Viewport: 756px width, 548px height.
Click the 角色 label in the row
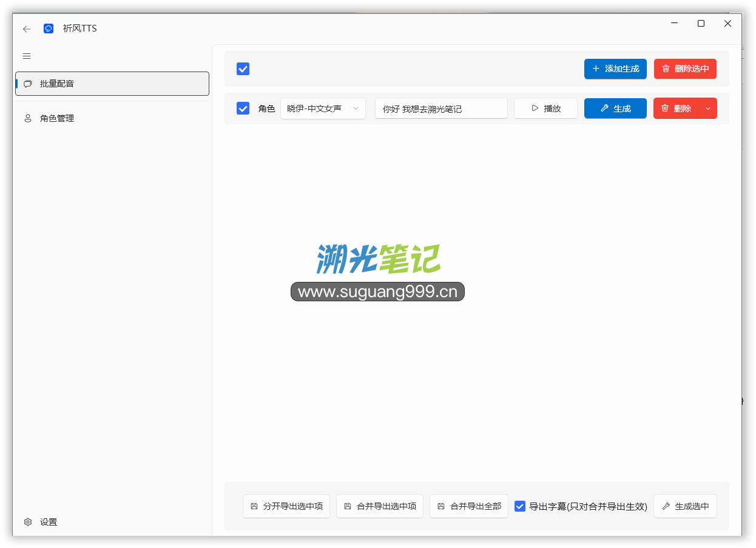[266, 109]
